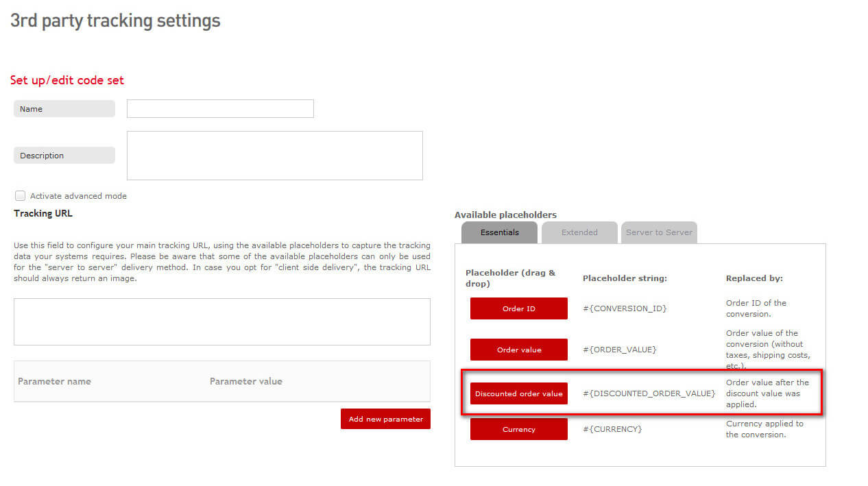
Task: Switch to the Essentials tab
Action: point(499,232)
